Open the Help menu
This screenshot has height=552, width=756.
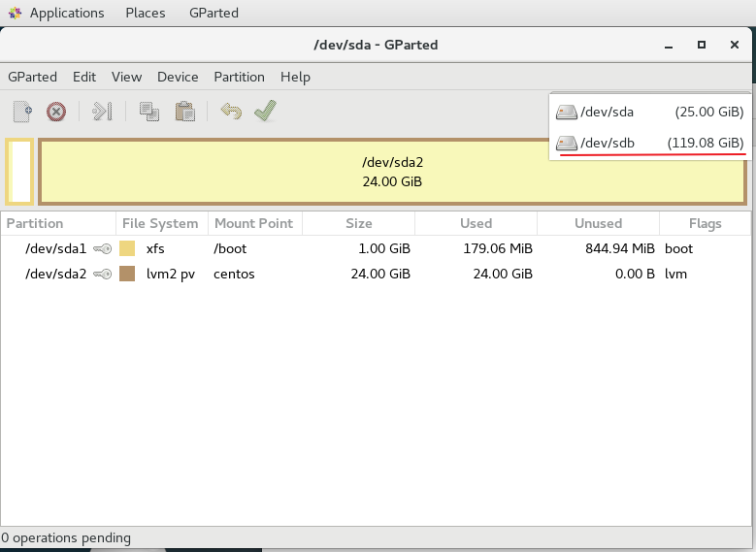tap(295, 77)
